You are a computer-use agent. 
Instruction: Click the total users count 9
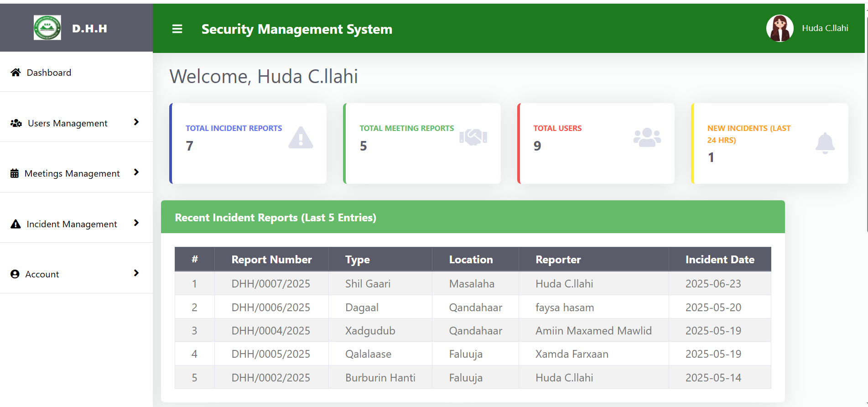[x=537, y=146]
